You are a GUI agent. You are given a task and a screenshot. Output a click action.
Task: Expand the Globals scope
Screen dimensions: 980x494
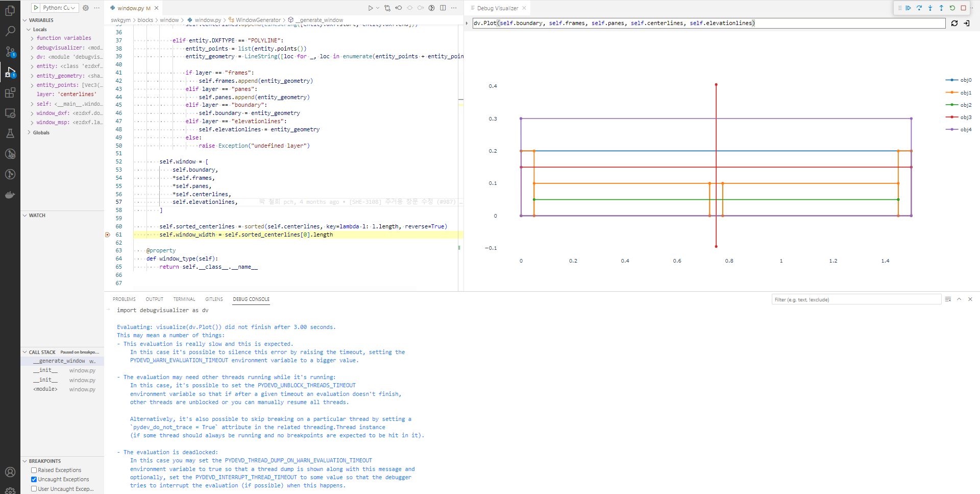pos(29,133)
